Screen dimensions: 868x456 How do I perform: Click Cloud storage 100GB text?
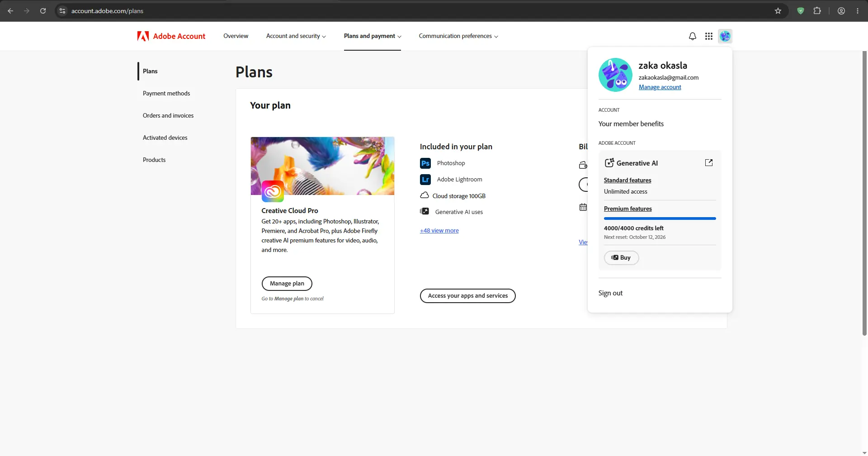click(x=459, y=196)
